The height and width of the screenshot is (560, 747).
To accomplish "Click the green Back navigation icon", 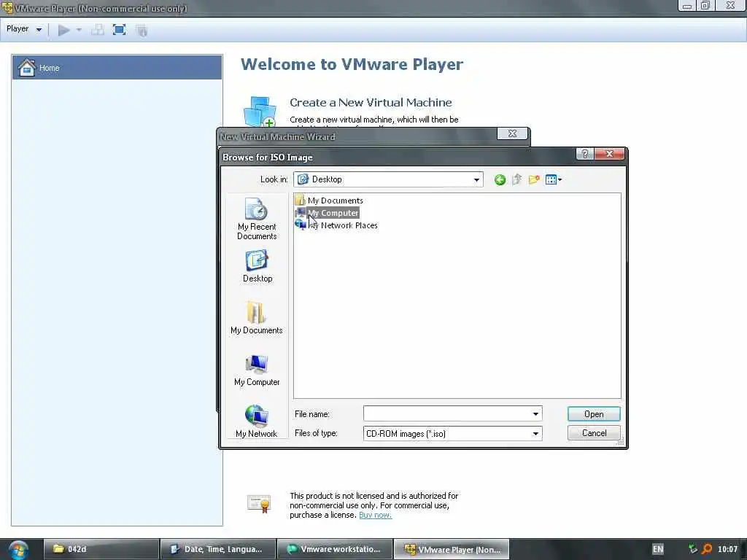I will (x=500, y=179).
